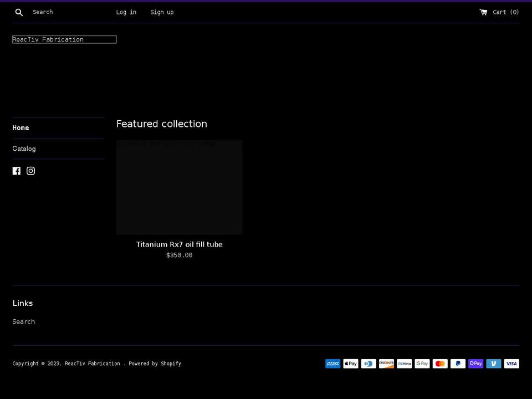Click the PayPal payment icon

click(x=458, y=364)
